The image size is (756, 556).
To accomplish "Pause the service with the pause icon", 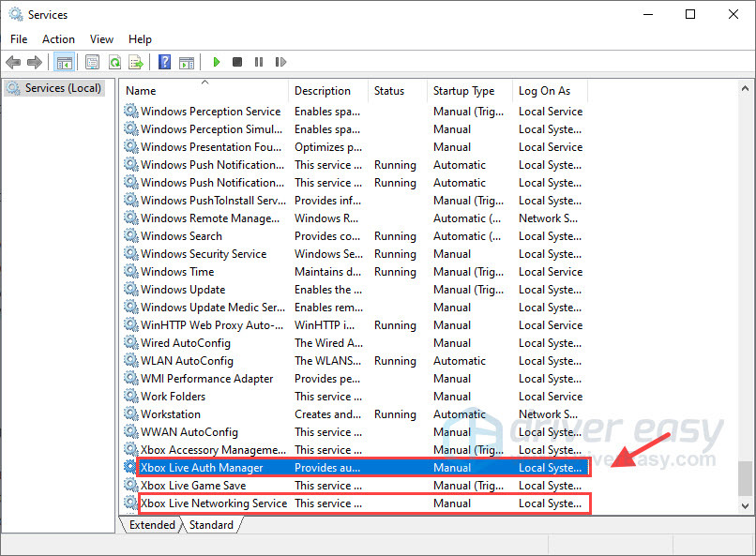I will tap(259, 62).
